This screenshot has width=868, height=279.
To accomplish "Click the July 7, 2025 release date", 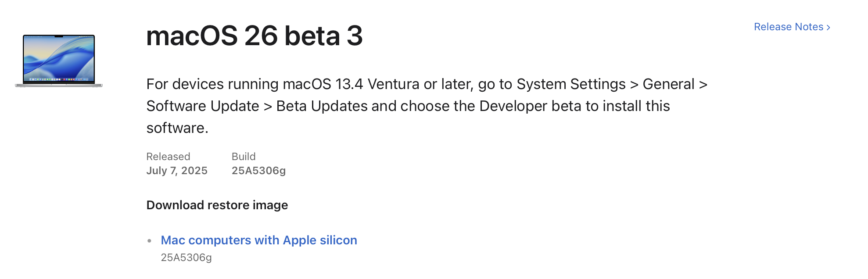I will point(177,171).
